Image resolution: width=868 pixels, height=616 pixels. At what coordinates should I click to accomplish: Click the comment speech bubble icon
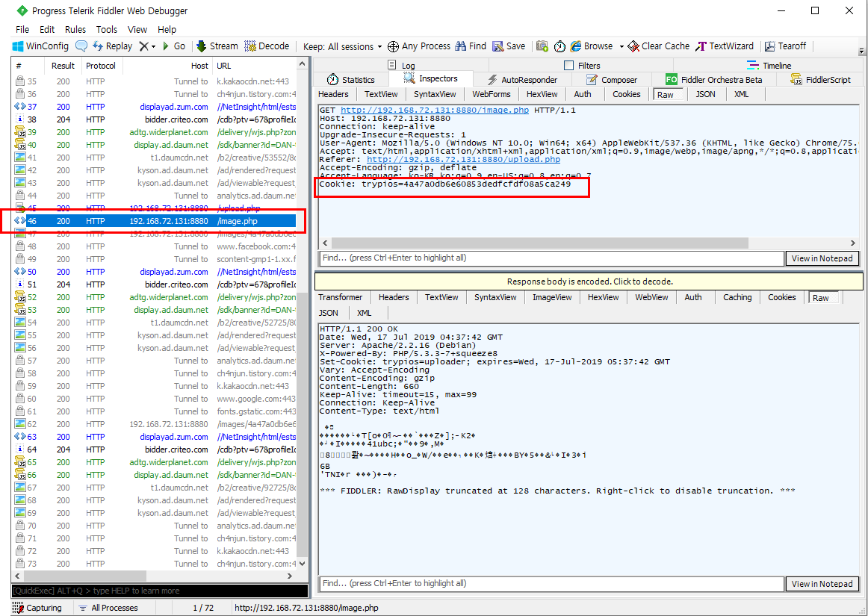[81, 46]
